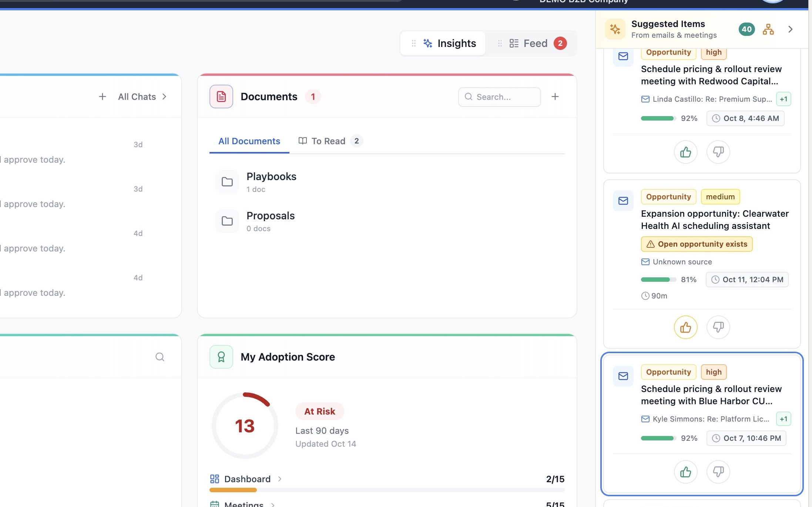Viewport: 812px width, 507px height.
Task: Thumbs up Redwood Capital meeting suggestion
Action: [685, 152]
